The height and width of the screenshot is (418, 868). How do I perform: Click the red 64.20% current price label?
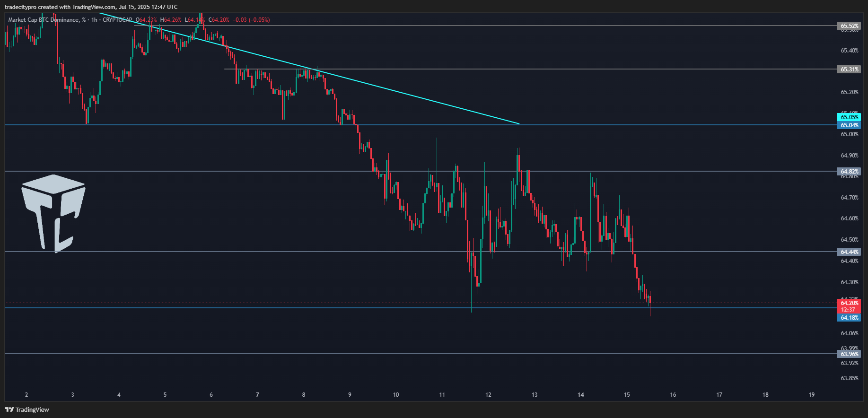coord(849,303)
